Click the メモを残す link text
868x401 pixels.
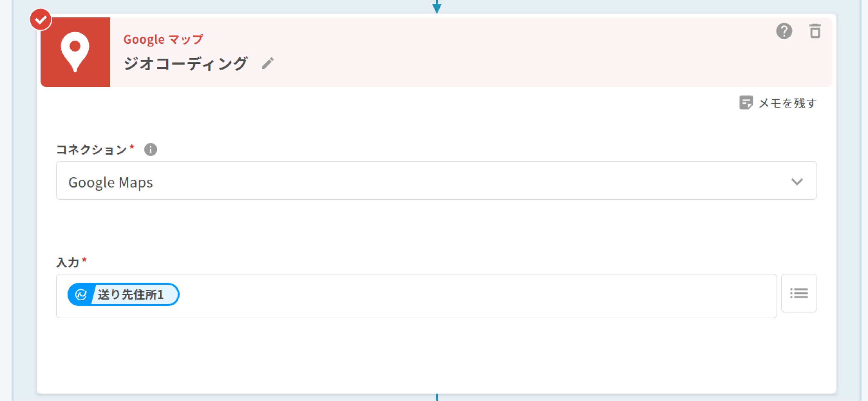pyautogui.click(x=787, y=103)
